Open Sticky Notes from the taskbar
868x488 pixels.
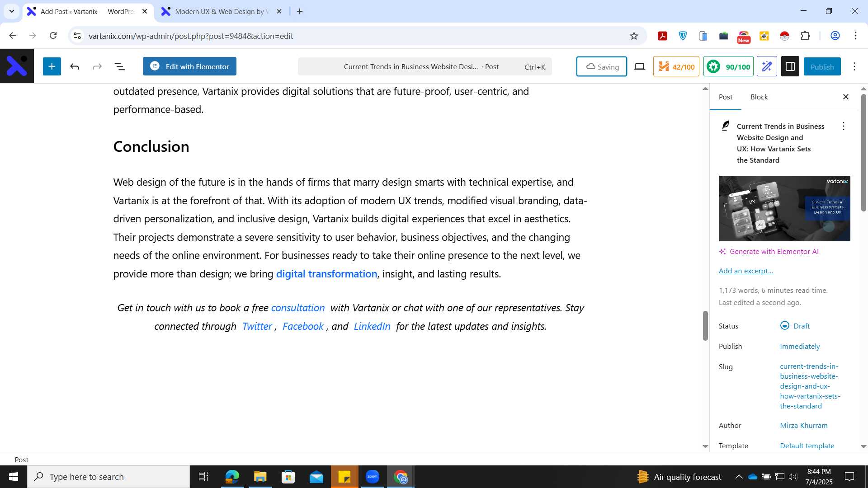pos(344,477)
